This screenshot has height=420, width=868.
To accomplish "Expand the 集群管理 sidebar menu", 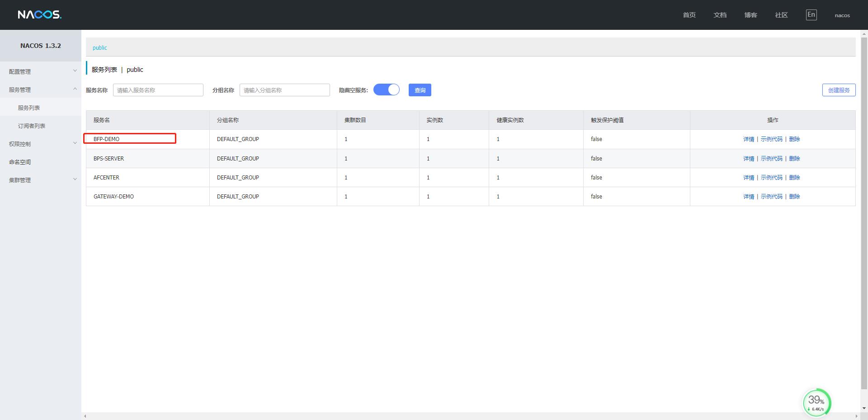I will point(41,180).
